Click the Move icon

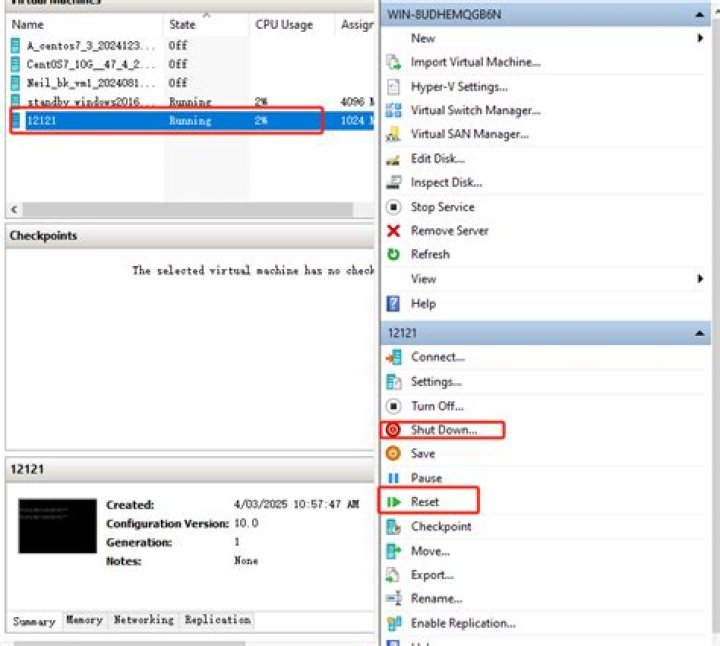click(x=394, y=551)
